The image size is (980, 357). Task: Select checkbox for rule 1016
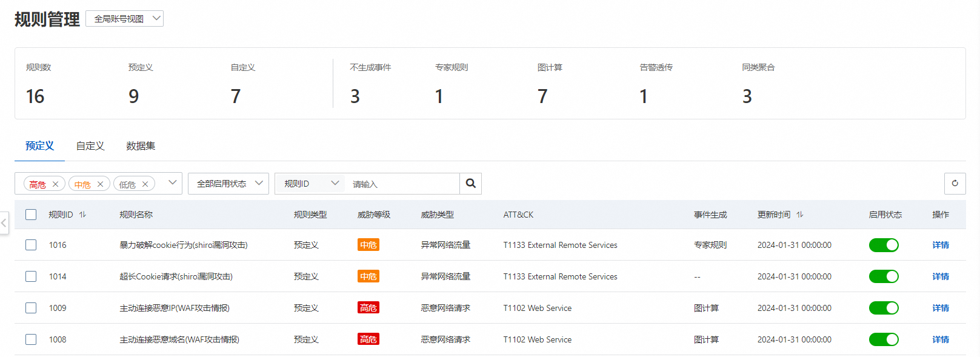click(31, 245)
